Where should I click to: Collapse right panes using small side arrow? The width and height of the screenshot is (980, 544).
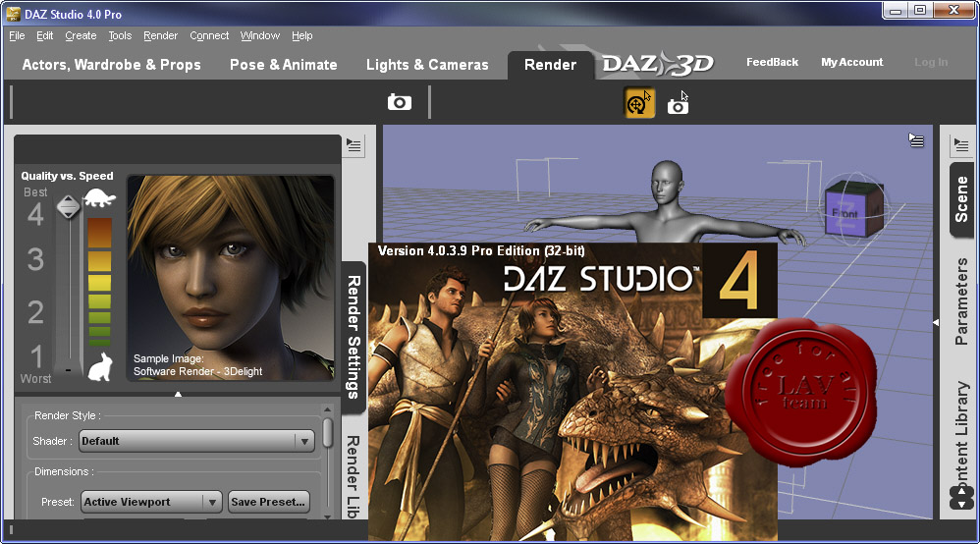[x=936, y=322]
